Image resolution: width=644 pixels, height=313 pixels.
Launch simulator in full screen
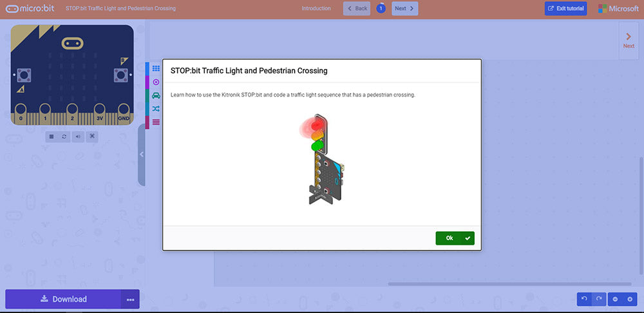tap(92, 137)
